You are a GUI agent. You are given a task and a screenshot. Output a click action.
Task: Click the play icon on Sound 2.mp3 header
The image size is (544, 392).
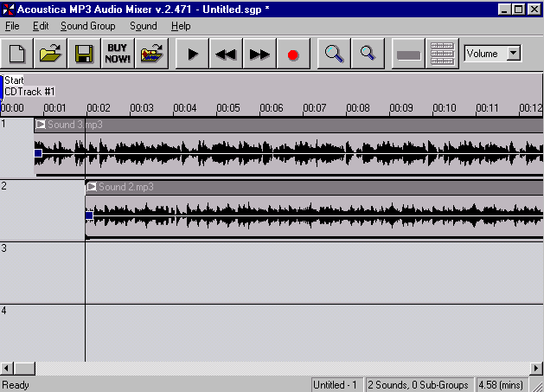click(x=92, y=187)
